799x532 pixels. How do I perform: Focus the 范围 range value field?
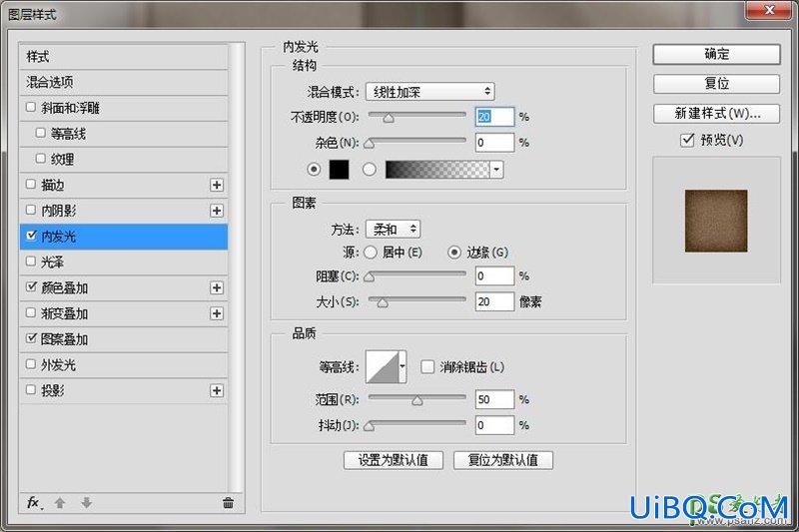click(x=494, y=399)
